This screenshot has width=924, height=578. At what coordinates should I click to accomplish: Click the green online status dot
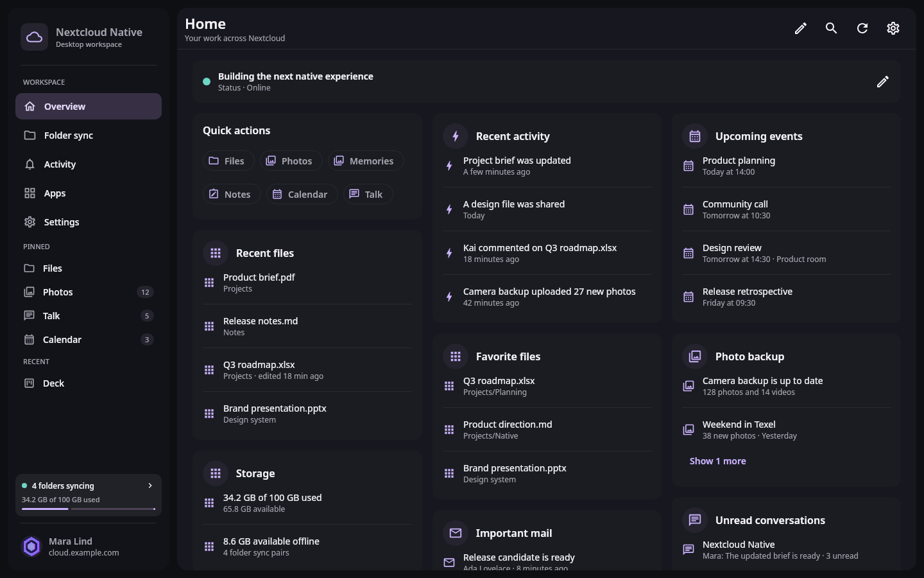pyautogui.click(x=207, y=82)
